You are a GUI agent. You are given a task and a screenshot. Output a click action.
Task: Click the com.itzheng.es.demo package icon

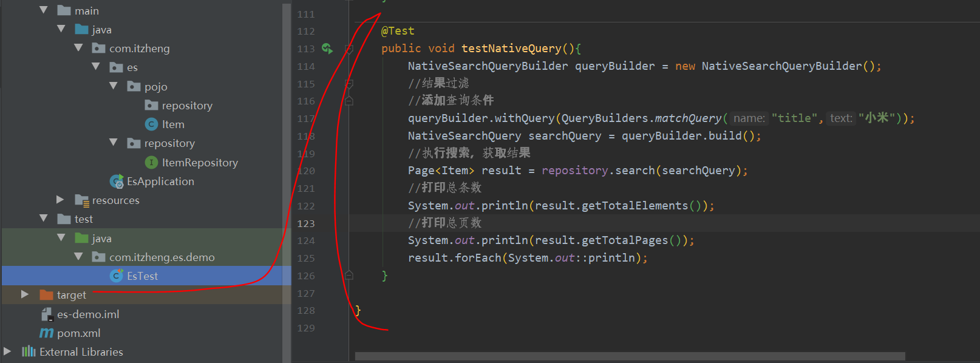[98, 257]
